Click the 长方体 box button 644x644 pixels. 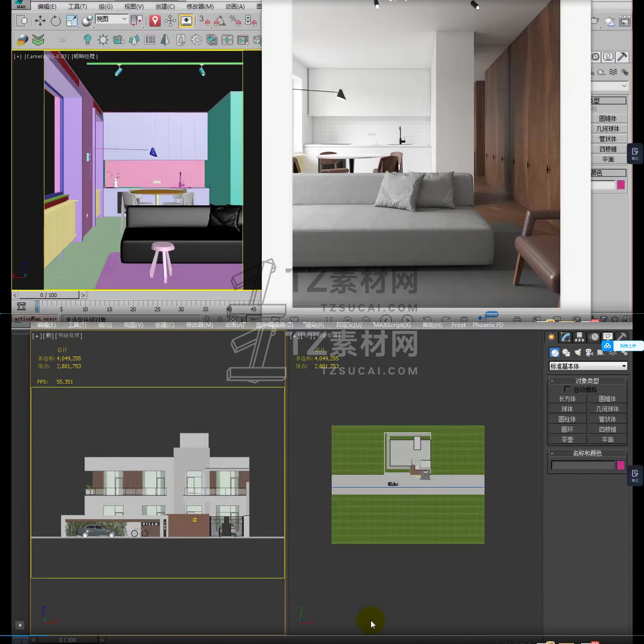pyautogui.click(x=567, y=399)
